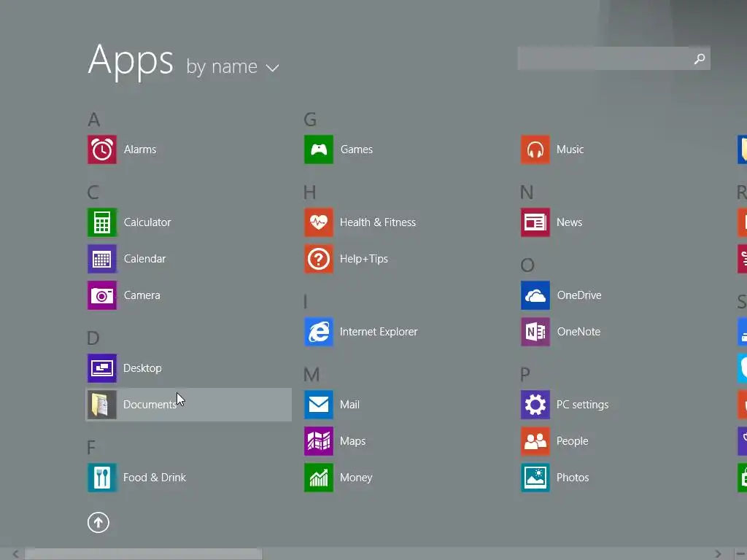Open the Games app icon
The image size is (747, 560).
point(319,149)
